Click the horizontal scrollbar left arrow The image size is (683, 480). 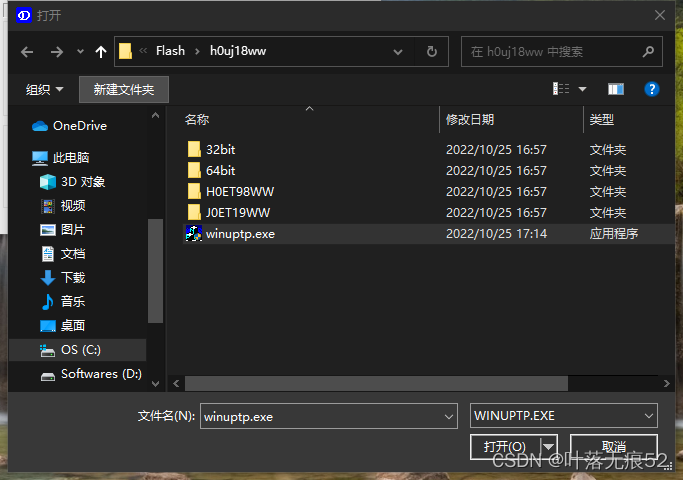point(176,384)
